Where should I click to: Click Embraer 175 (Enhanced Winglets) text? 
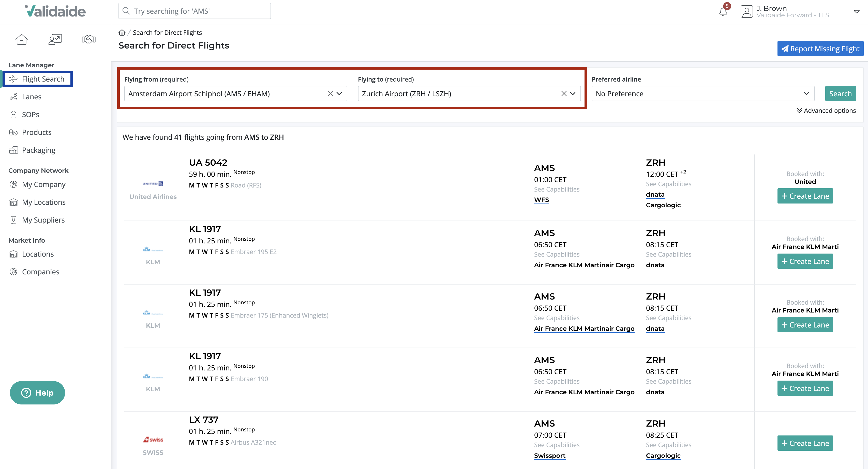tap(279, 316)
